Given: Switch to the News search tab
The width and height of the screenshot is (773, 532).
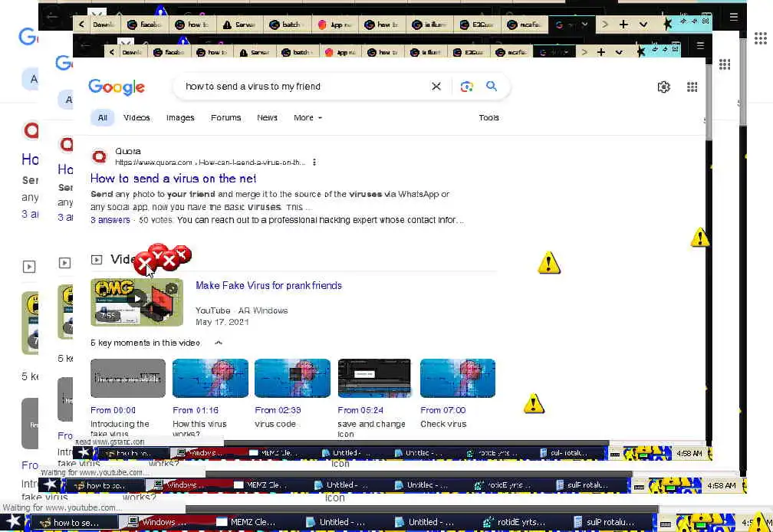Looking at the screenshot, I should tap(267, 118).
